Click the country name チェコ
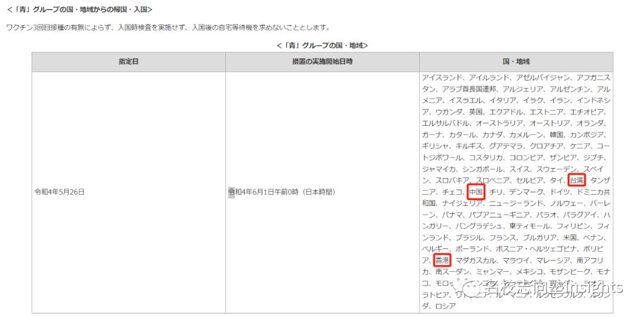 452,192
